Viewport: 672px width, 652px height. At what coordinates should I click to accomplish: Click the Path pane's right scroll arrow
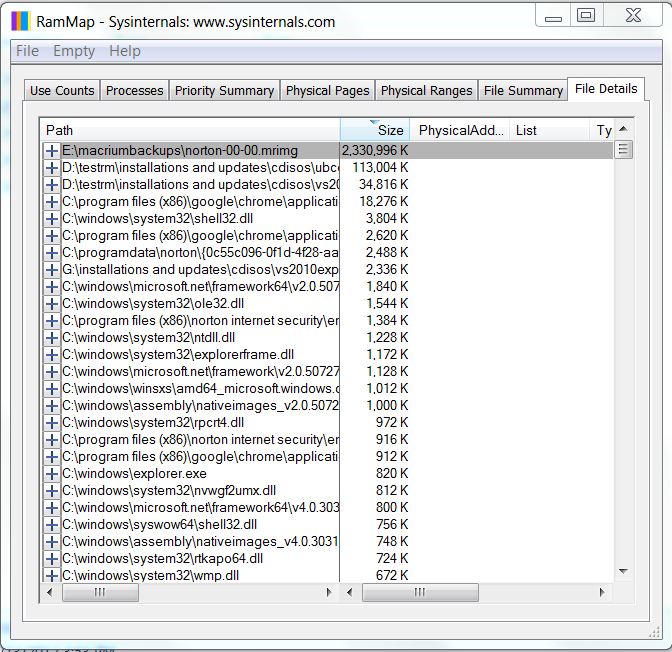coord(329,592)
